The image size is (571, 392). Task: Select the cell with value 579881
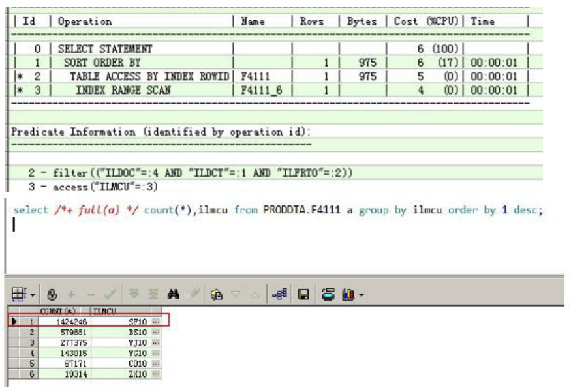click(64, 332)
